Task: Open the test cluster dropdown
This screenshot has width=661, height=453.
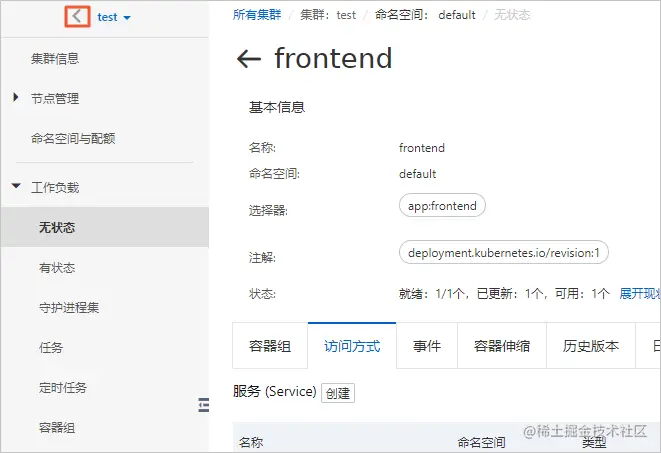Action: 114,17
